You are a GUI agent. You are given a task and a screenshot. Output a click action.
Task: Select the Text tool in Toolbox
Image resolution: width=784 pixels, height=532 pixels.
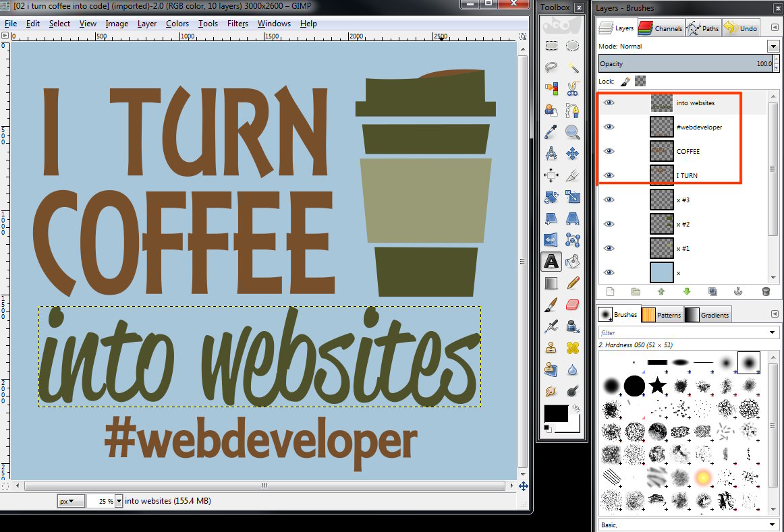(551, 261)
